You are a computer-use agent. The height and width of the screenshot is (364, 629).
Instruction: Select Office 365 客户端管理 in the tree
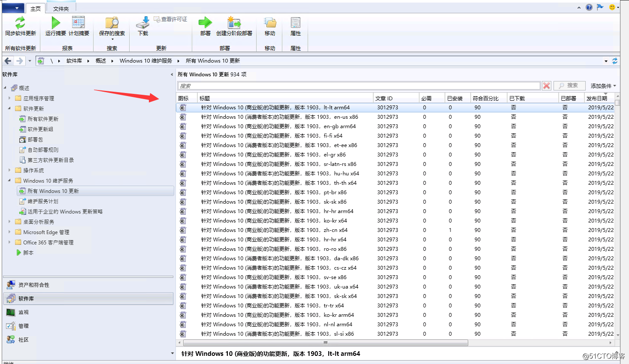[48, 242]
